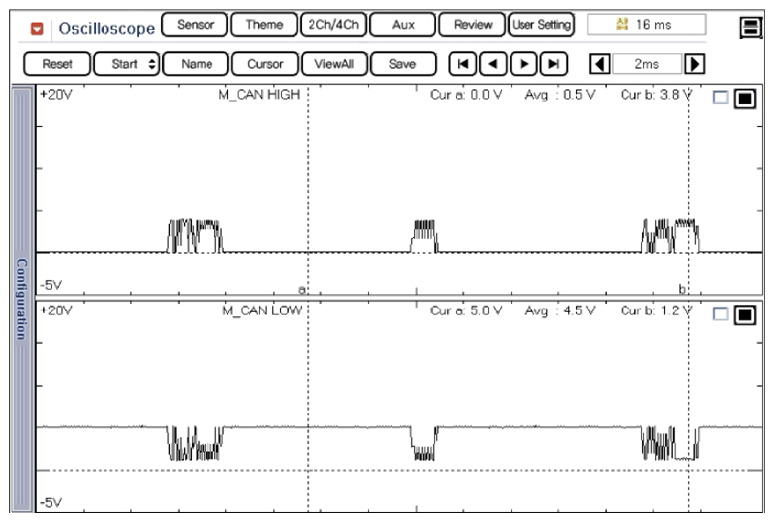Open the Sensor menu
Viewport: 774px width, 522px height.
(x=194, y=25)
